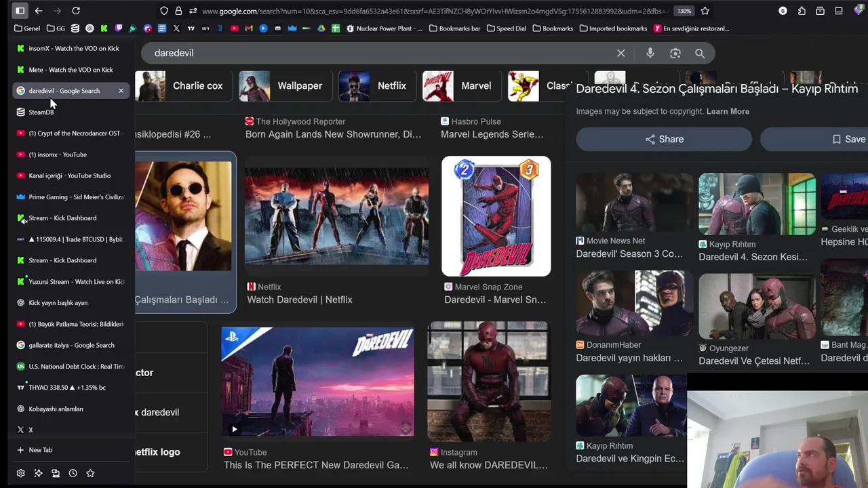The height and width of the screenshot is (488, 868).
Task: Switch to the SteamDB tab
Action: coord(71,112)
